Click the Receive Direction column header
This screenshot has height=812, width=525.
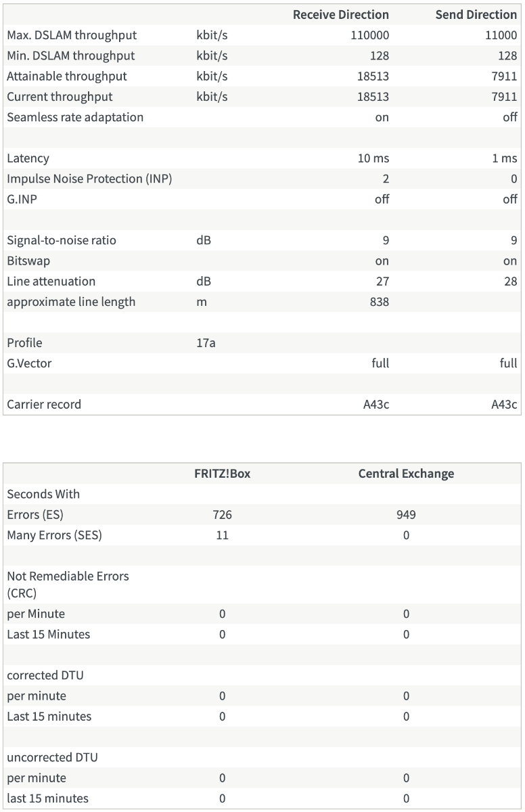point(340,14)
